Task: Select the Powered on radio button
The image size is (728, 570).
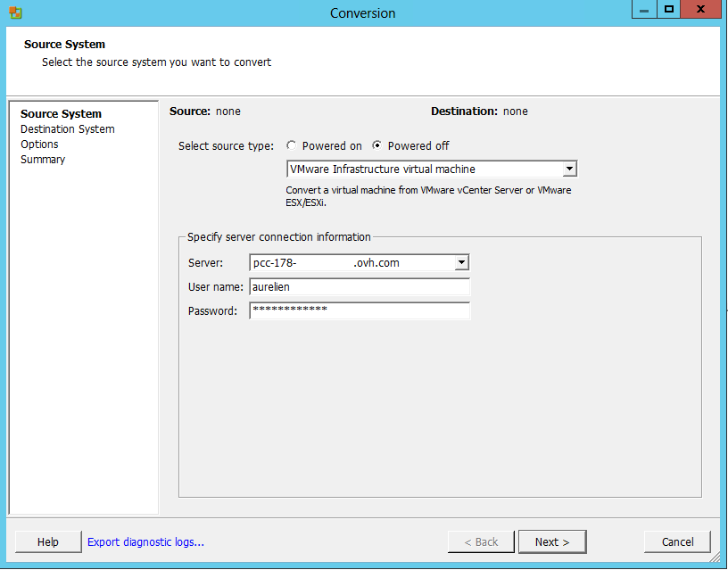Action: click(x=292, y=146)
